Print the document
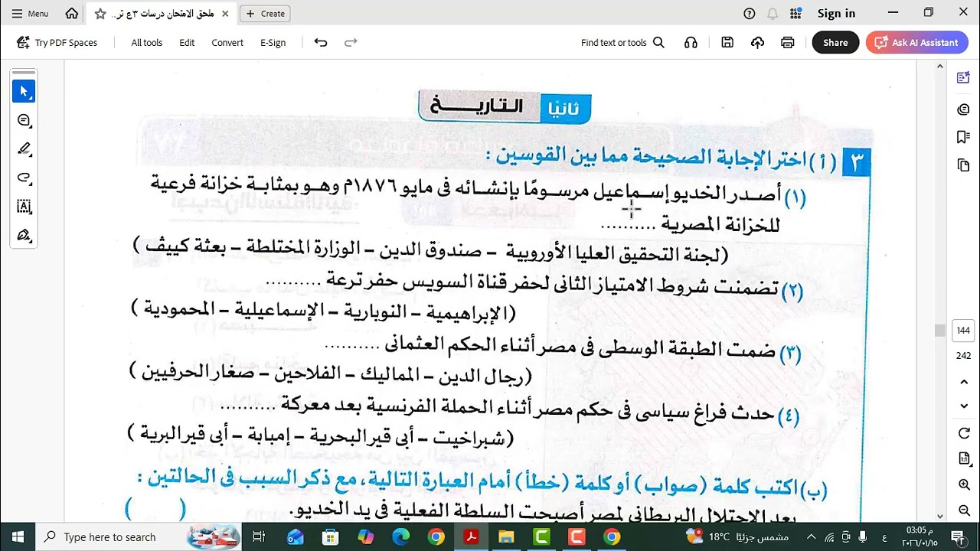Image resolution: width=980 pixels, height=551 pixels. [787, 43]
